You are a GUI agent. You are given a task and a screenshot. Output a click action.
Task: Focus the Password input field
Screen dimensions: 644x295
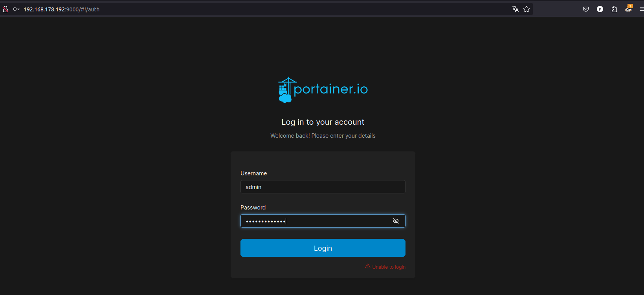click(314, 221)
